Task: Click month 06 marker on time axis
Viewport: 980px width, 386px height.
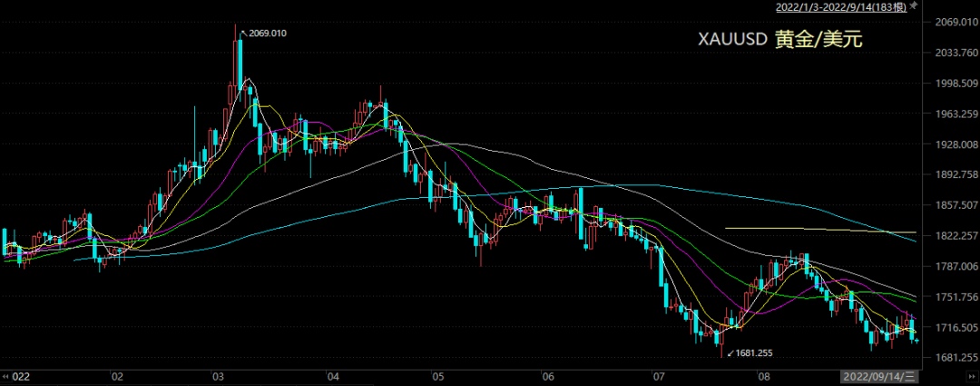Action: [548, 376]
